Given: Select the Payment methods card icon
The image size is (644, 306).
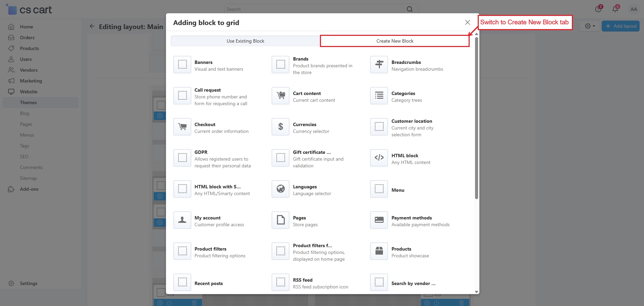Looking at the screenshot, I should point(379,220).
